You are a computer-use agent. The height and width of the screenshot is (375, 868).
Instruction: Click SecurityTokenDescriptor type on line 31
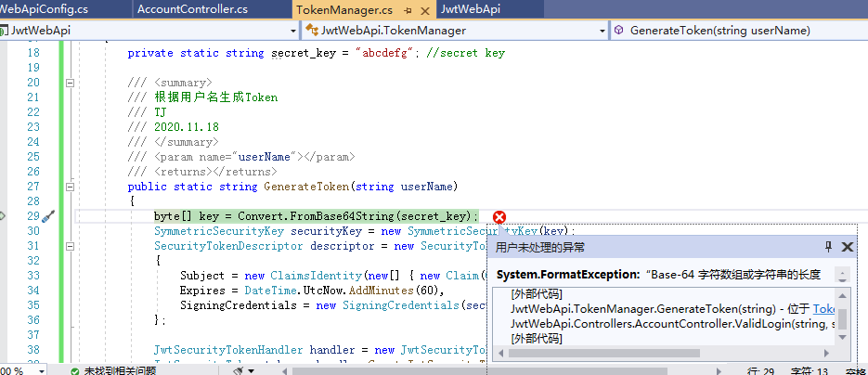click(x=228, y=246)
